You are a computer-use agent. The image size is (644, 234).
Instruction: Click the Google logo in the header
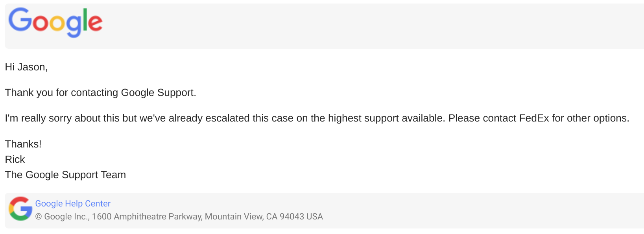pos(55,22)
